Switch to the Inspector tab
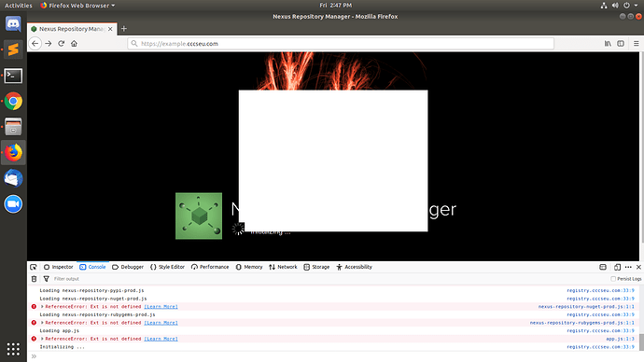Viewport: 644px width, 362px height. click(58, 267)
